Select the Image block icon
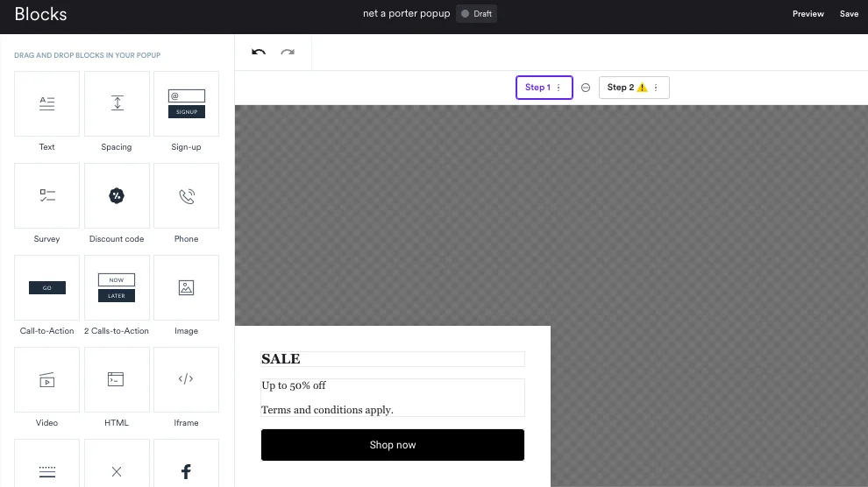This screenshot has width=868, height=487. tap(187, 287)
